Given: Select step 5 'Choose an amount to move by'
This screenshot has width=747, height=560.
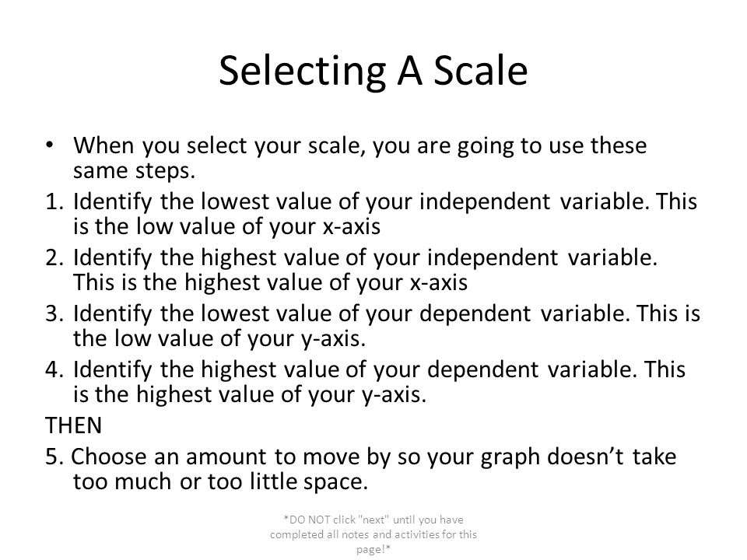Looking at the screenshot, I should click(x=361, y=457).
